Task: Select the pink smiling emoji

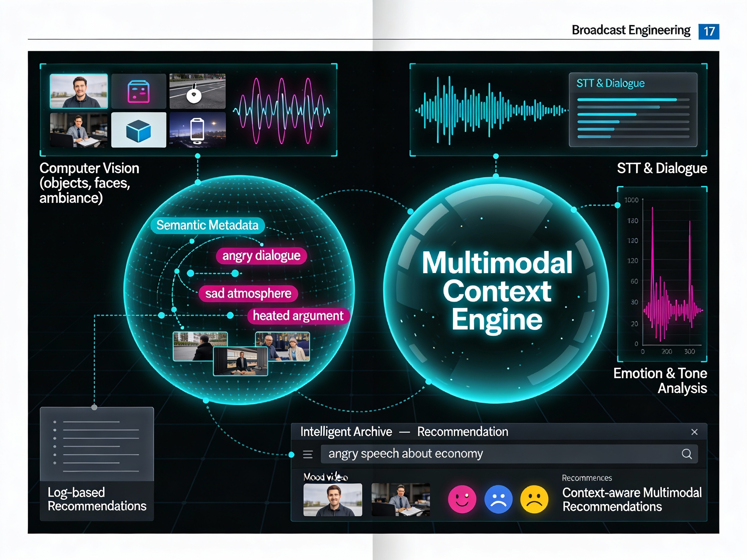Action: pos(462,499)
